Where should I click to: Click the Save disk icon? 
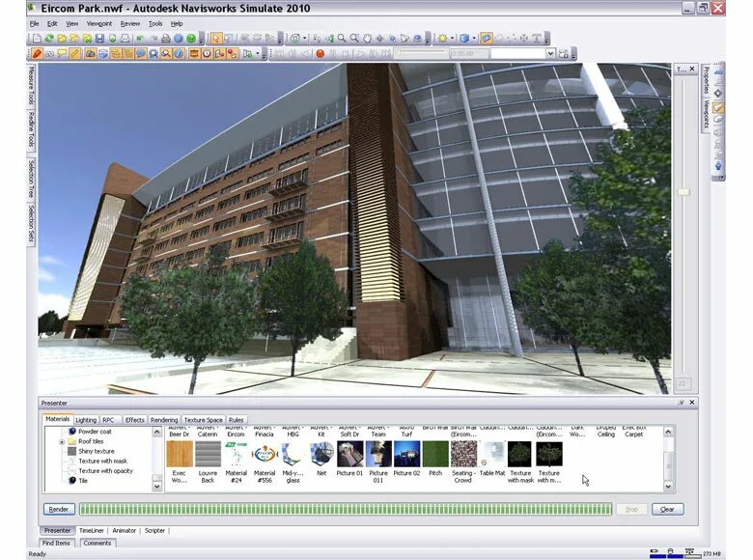99,39
